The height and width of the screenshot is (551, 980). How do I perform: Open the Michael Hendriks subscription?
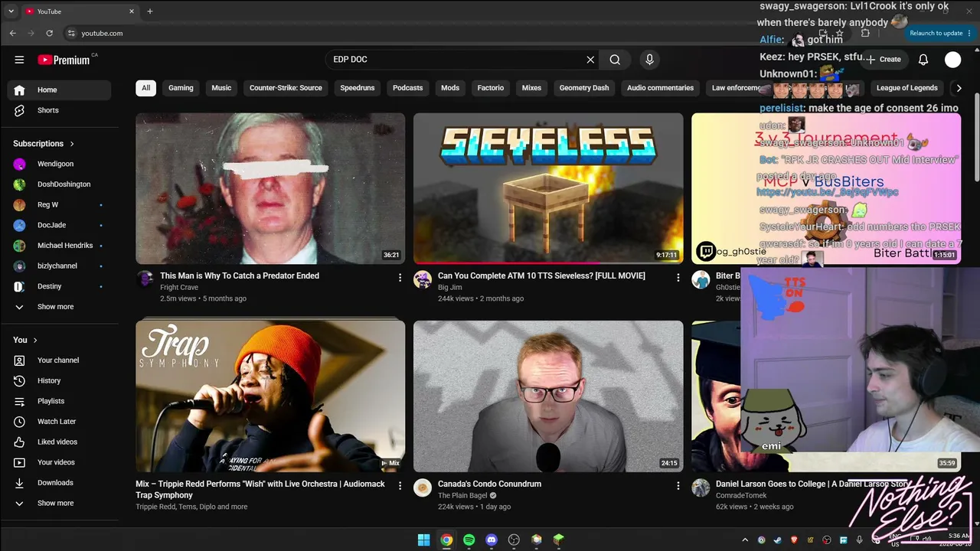[x=59, y=246]
